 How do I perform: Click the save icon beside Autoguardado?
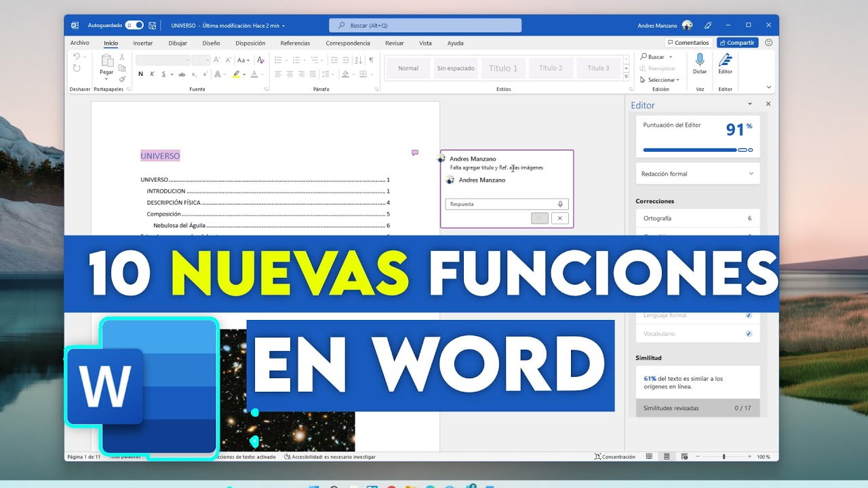point(151,25)
